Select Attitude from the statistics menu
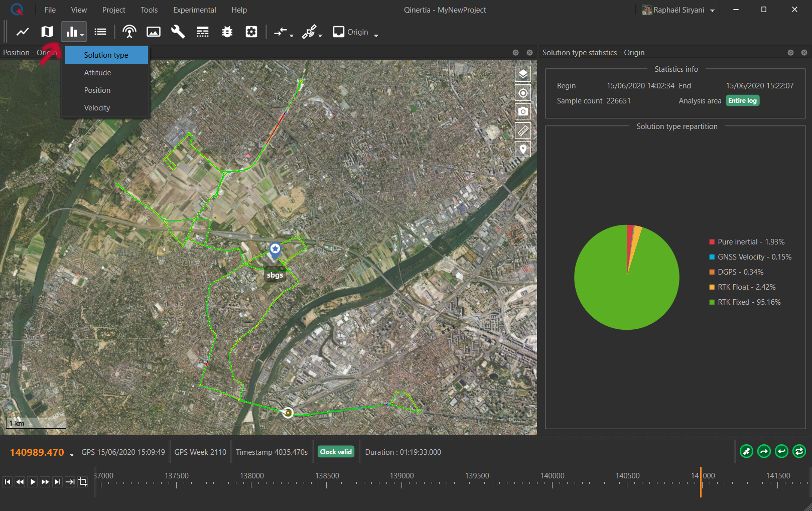Screen dimensions: 812x511 (x=97, y=73)
